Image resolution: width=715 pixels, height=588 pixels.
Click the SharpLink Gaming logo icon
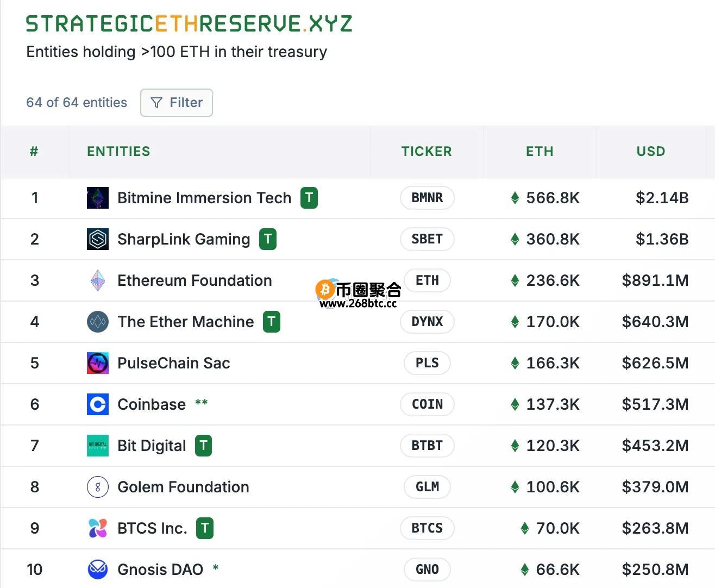click(98, 239)
